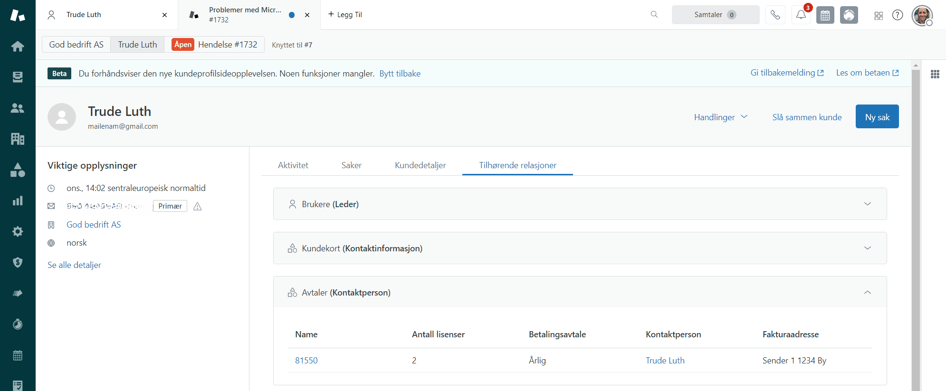Open the Handlinger dropdown menu
Screen dimensions: 946x391
pyautogui.click(x=720, y=117)
